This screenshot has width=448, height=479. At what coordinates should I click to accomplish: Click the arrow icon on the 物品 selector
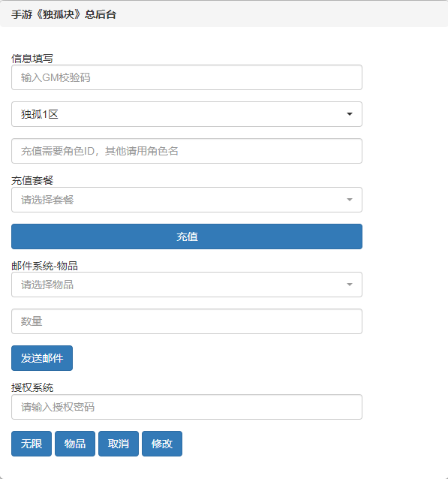[x=350, y=285]
